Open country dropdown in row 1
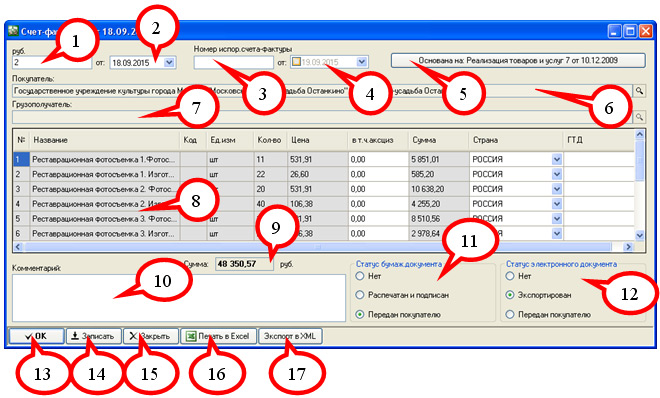660x398 pixels. click(556, 159)
